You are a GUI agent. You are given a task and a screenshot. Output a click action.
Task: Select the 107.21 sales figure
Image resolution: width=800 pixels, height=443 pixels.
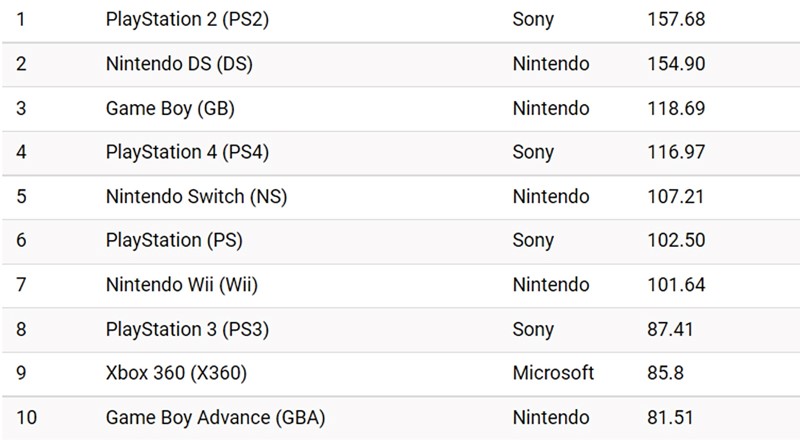tap(676, 196)
